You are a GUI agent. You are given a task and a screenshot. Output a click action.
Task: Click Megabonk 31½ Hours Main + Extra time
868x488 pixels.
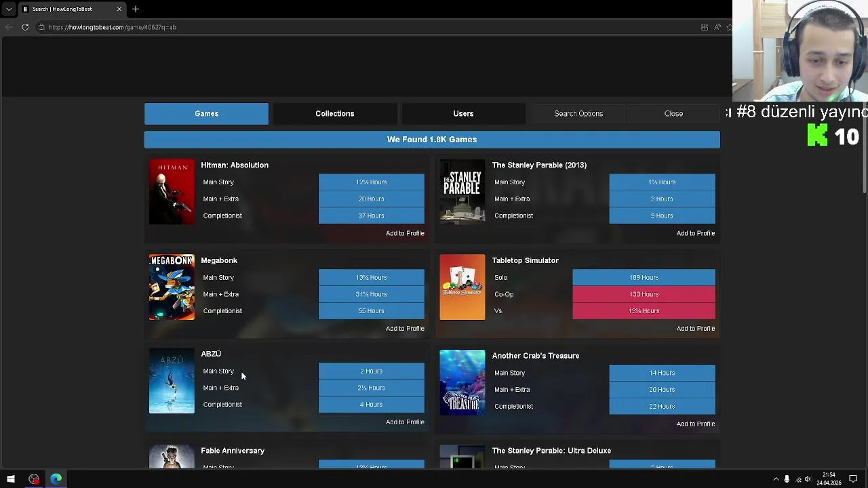372,294
